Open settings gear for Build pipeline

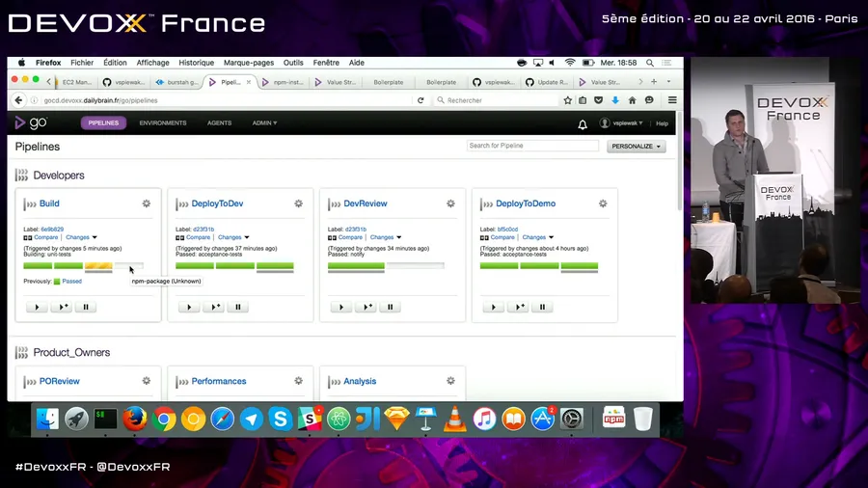pyautogui.click(x=147, y=203)
